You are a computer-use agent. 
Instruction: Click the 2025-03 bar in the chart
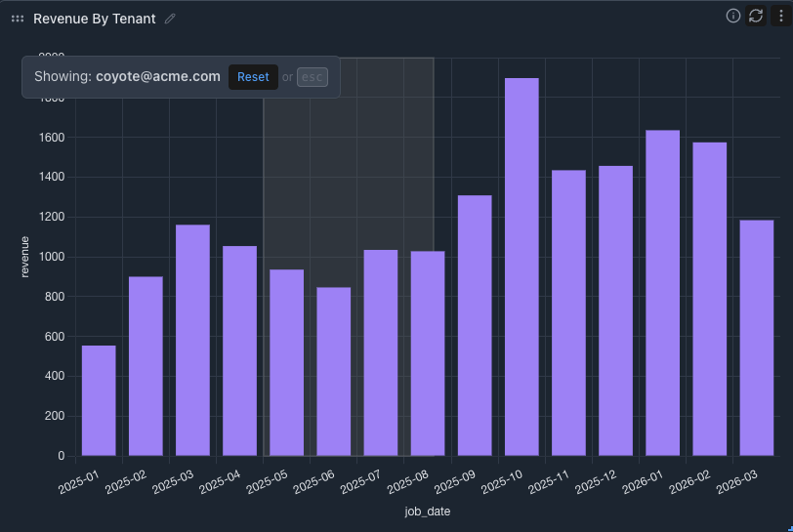192,340
